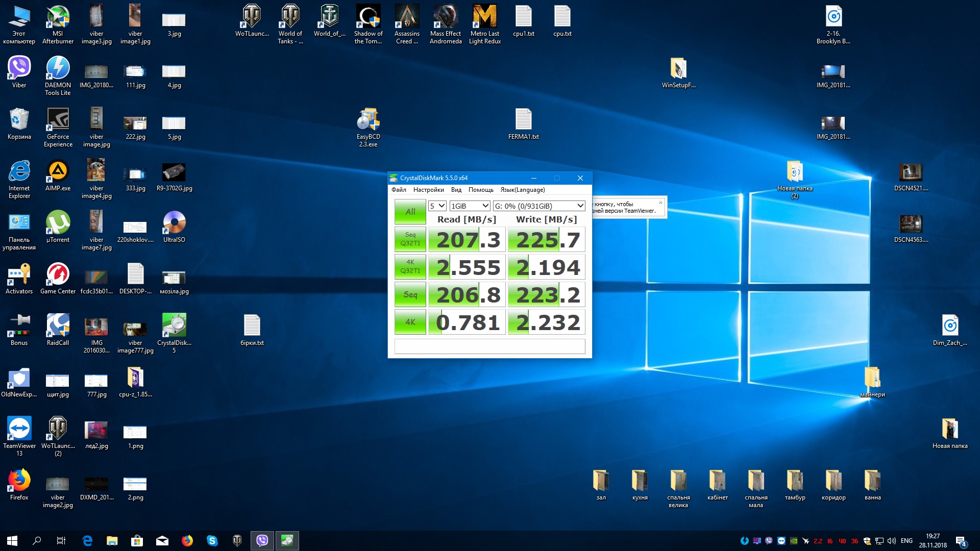980x551 pixels.
Task: Click the empty comment field below results
Action: click(489, 346)
